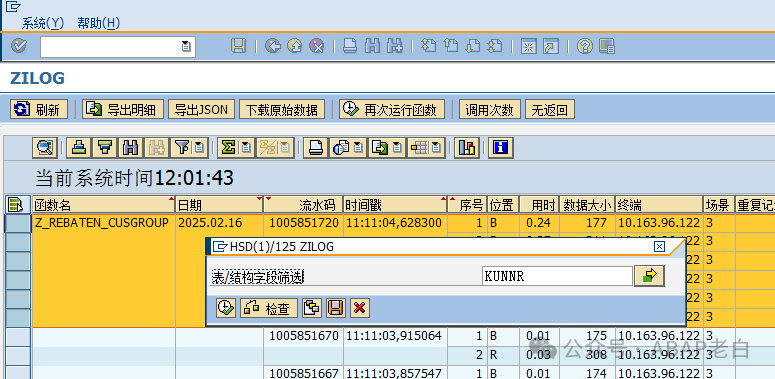The image size is (775, 379).
Task: Click the yellow Exit up-arrow icon
Action: coord(295,46)
